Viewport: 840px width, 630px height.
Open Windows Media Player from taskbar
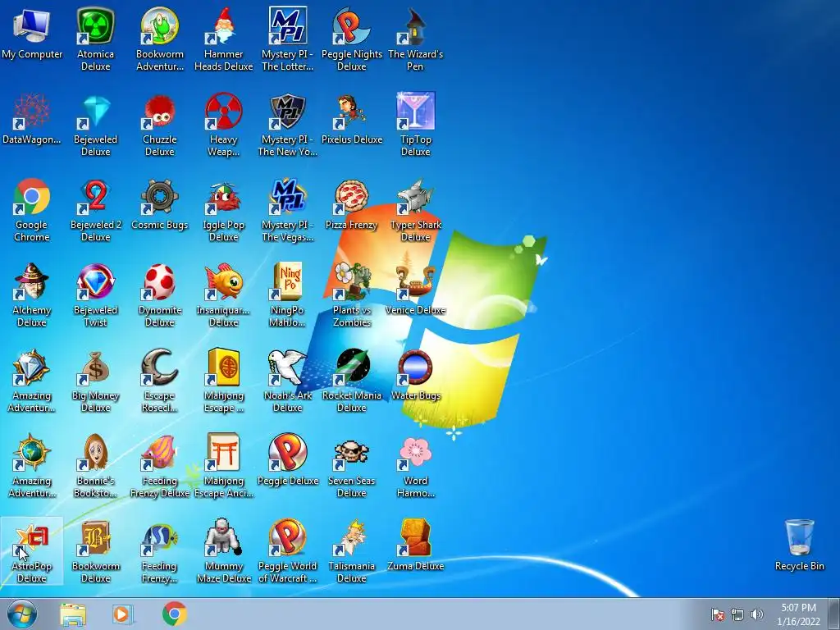123,614
